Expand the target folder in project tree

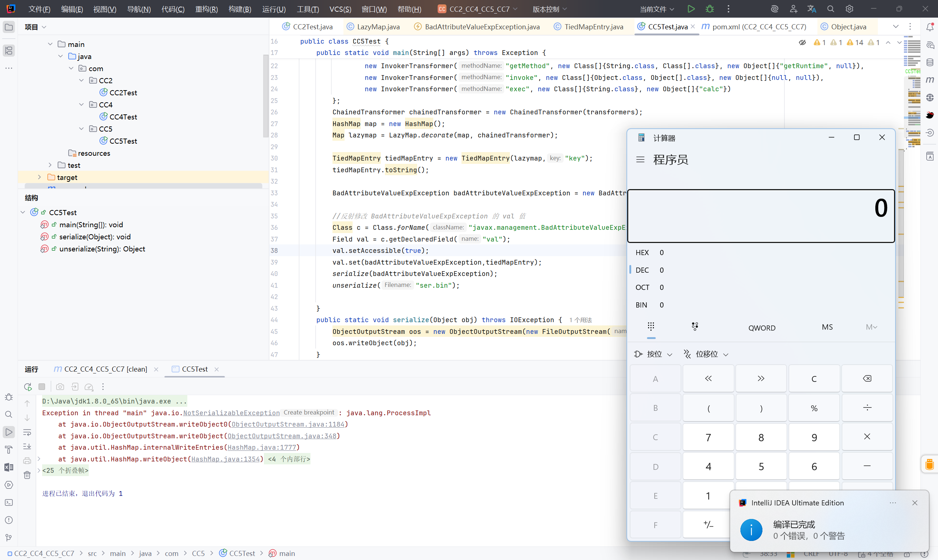[39, 177]
